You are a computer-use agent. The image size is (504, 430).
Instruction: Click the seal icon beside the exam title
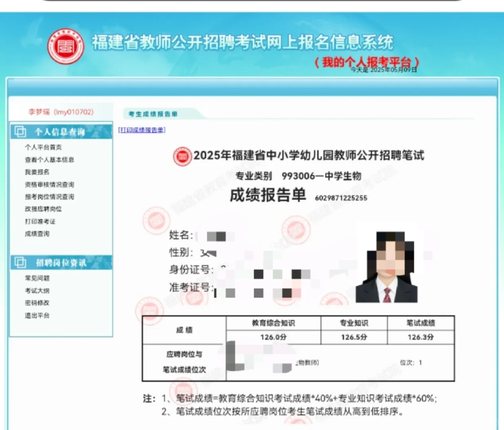[182, 156]
